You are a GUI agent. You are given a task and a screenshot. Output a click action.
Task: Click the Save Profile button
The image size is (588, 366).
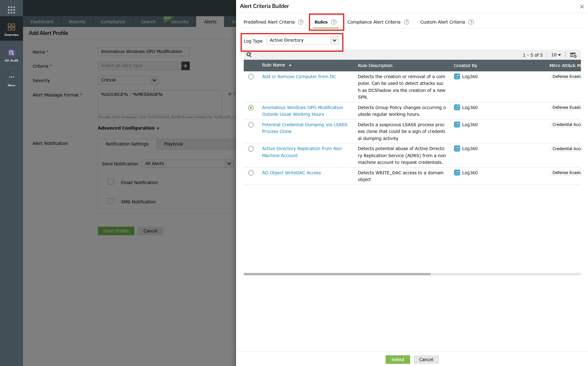click(116, 231)
